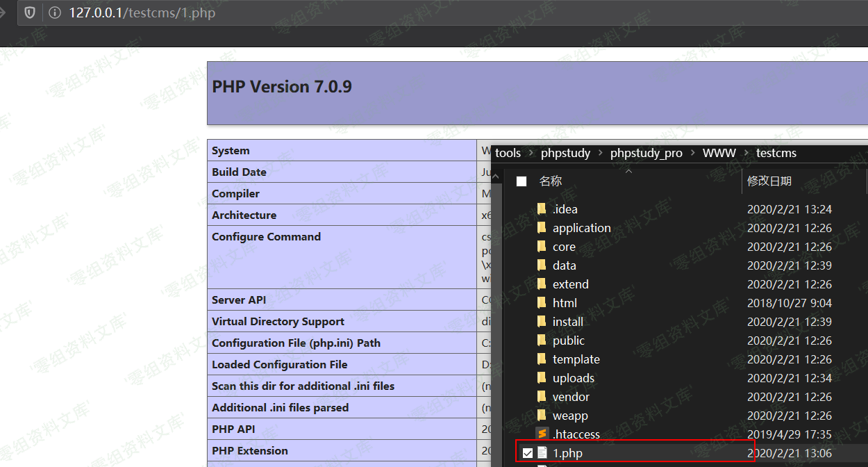The height and width of the screenshot is (467, 868).
Task: Click the .idea folder icon
Action: click(542, 209)
